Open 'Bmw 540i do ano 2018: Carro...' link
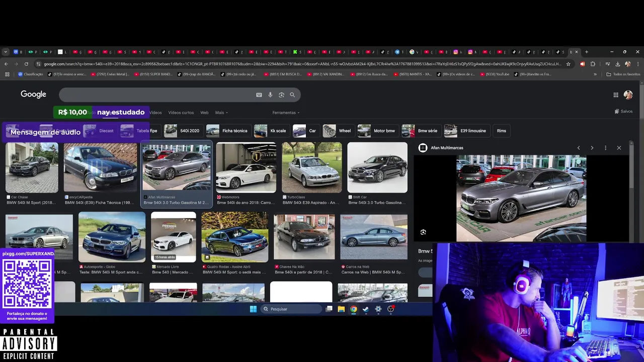 246,203
